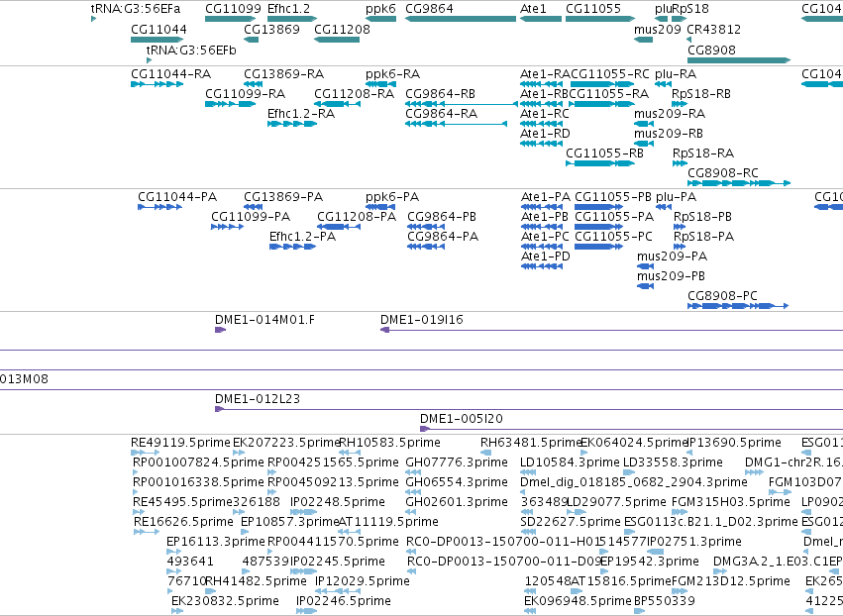Open the CG11208-RA transcript label

(355, 94)
